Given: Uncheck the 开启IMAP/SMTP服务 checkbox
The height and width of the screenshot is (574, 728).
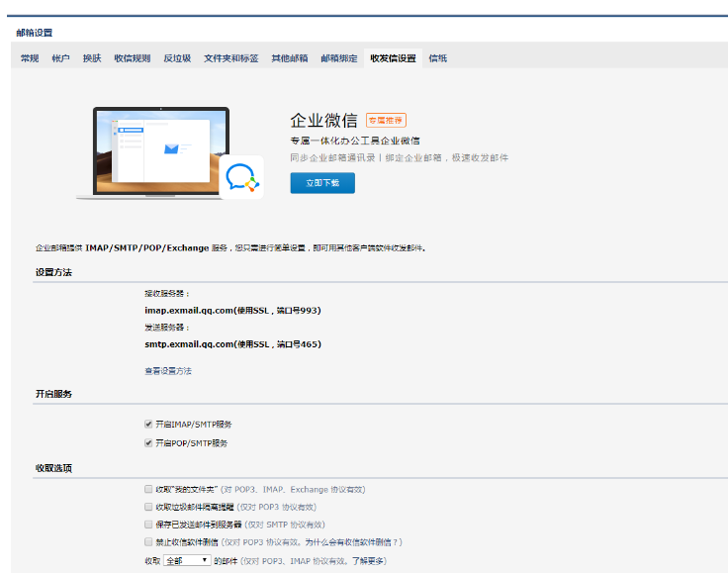Looking at the screenshot, I should 148,425.
